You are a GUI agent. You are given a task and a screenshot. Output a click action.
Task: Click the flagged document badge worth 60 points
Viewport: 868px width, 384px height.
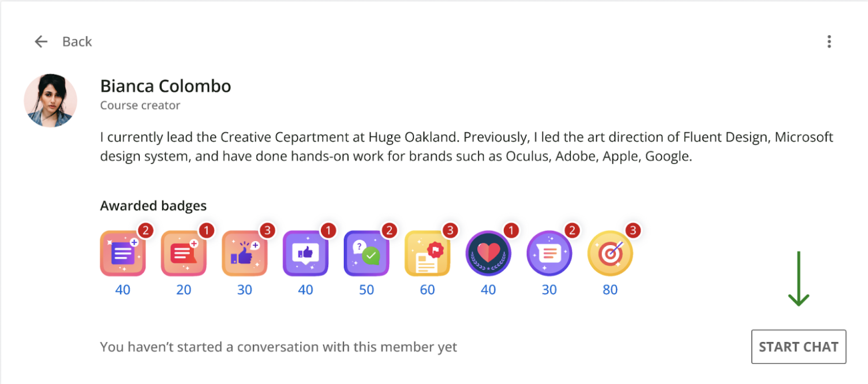[x=428, y=254]
